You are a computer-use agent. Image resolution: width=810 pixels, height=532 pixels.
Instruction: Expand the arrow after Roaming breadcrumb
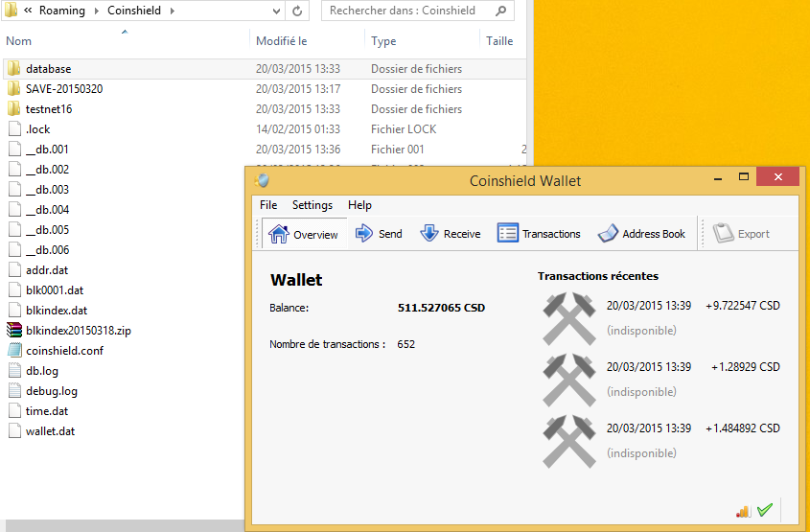pyautogui.click(x=96, y=11)
